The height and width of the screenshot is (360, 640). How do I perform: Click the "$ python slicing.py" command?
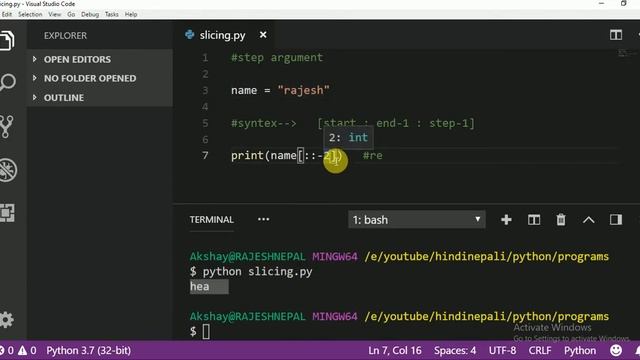(x=251, y=271)
